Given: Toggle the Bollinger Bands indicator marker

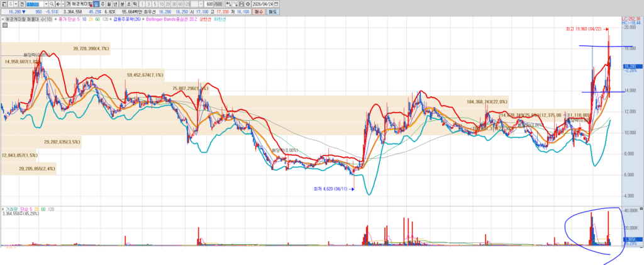Looking at the screenshot, I should coord(143,20).
